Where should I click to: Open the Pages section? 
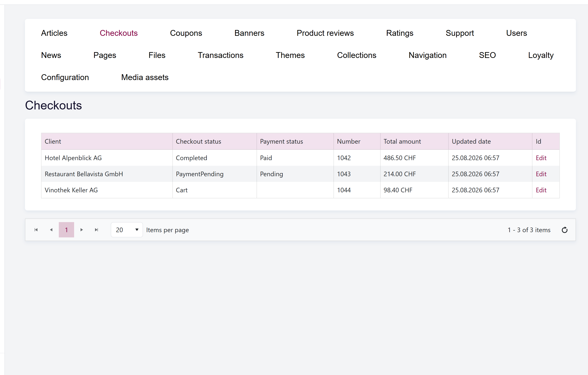point(105,55)
